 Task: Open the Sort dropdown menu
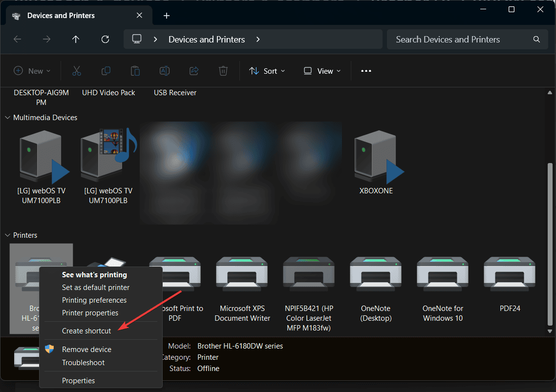267,71
